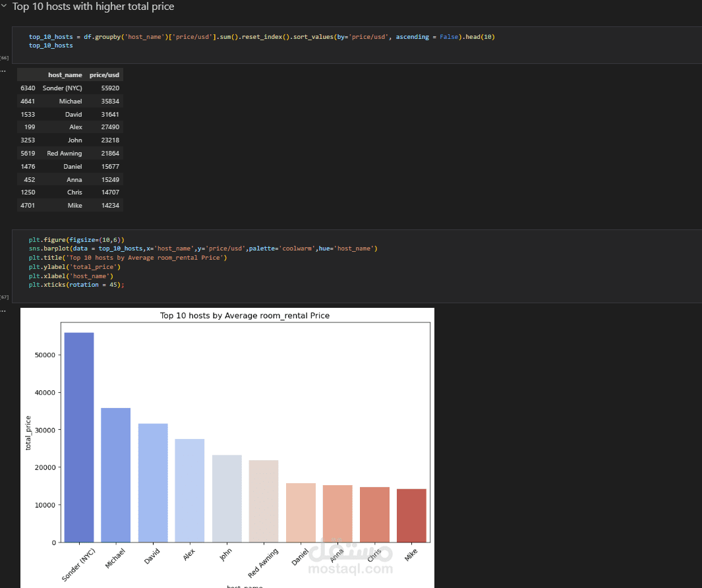
Task: Select the 'Chris' host name cell
Action: tap(74, 192)
